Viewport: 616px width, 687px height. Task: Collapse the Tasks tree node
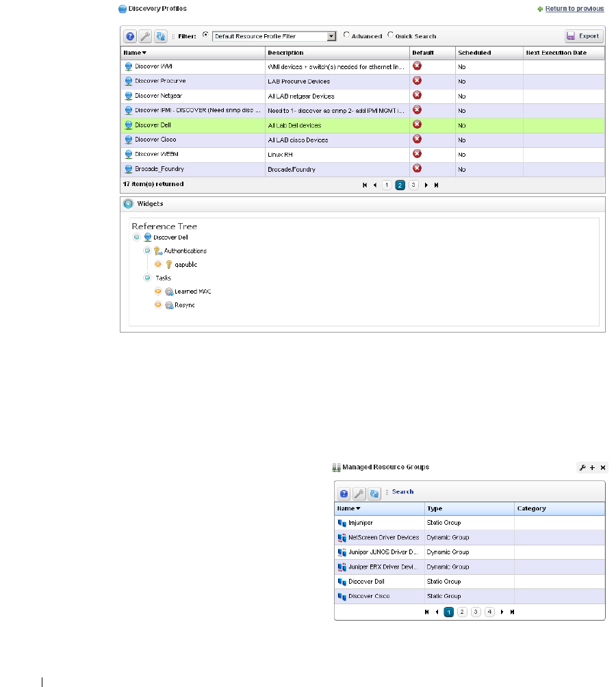pos(148,278)
